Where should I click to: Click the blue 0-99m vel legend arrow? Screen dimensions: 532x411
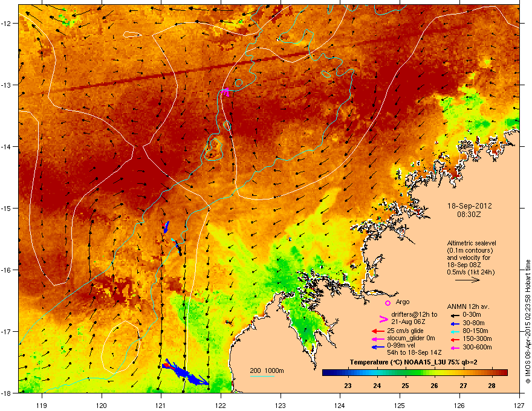(x=378, y=347)
